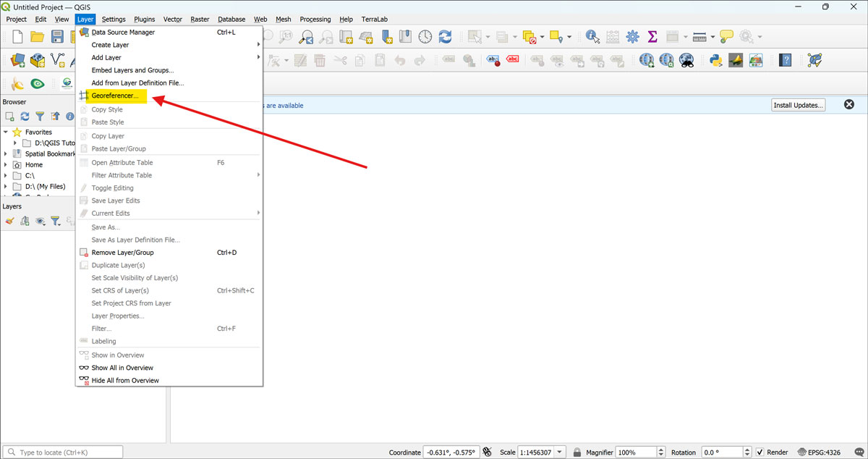Click Filter Browser funnel icon
The width and height of the screenshot is (868, 459).
click(x=40, y=116)
